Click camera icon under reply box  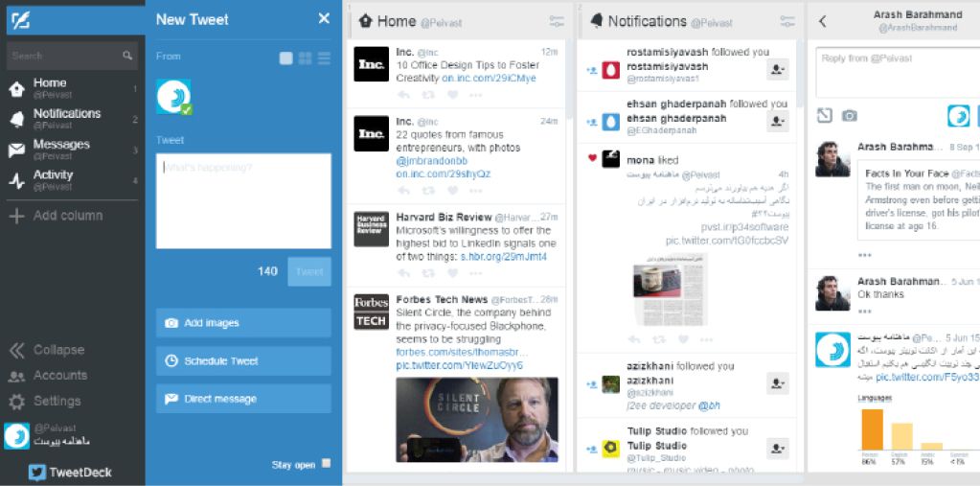click(x=849, y=116)
